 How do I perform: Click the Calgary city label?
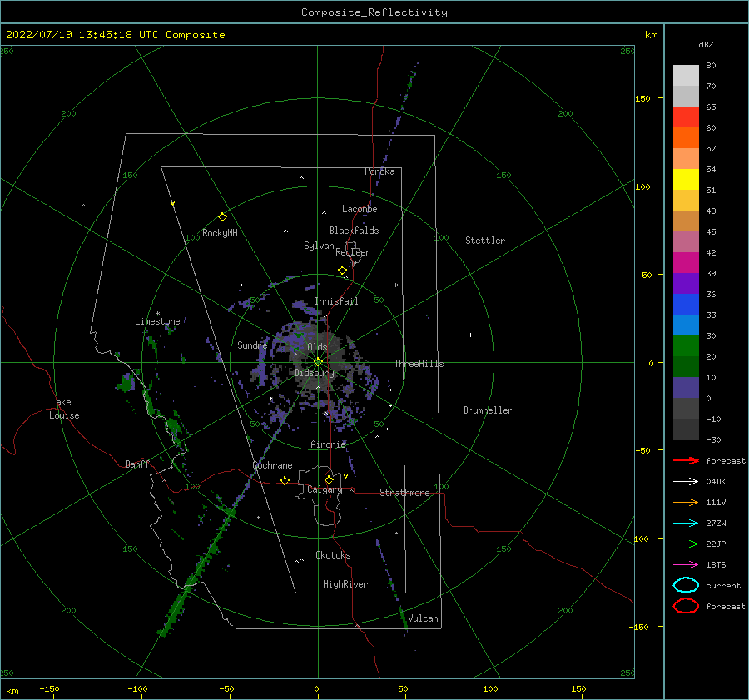point(325,489)
